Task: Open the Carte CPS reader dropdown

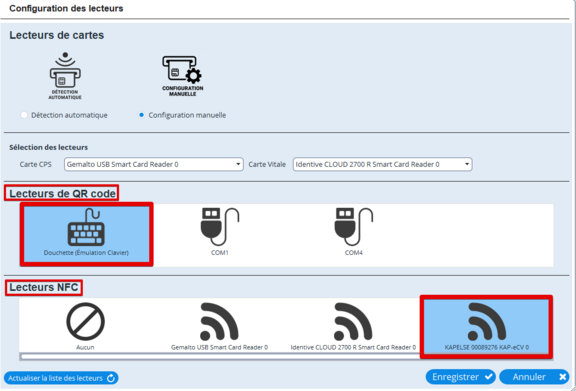Action: pos(154,164)
